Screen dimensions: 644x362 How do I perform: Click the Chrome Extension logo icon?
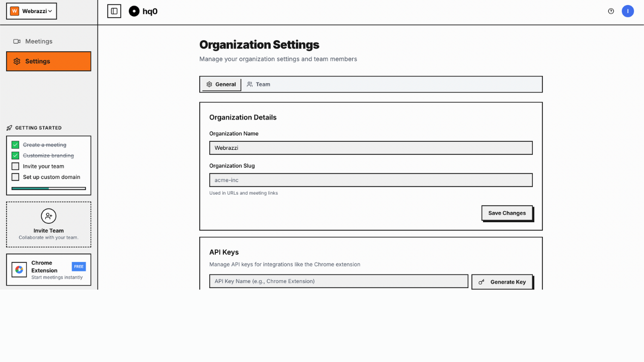[19, 269]
